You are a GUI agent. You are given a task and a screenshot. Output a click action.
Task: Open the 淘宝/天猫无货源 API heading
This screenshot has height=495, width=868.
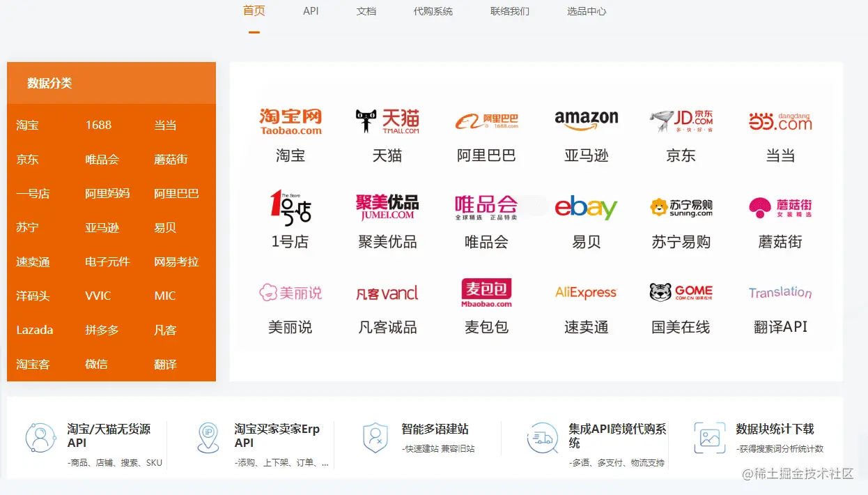(x=109, y=436)
